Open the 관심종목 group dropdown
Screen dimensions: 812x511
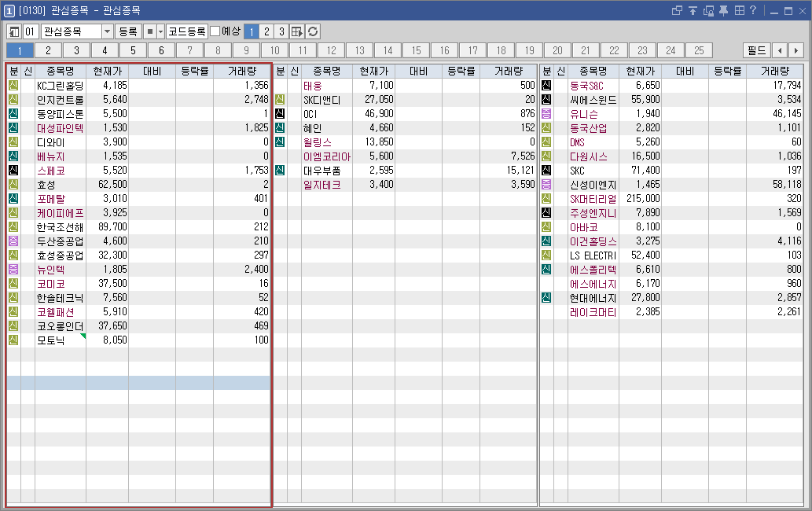[x=107, y=31]
